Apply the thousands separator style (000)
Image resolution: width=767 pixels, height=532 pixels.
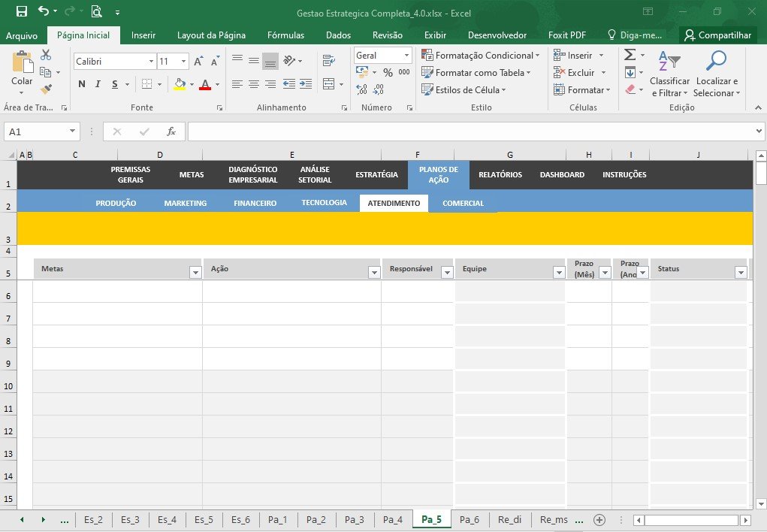pos(404,72)
